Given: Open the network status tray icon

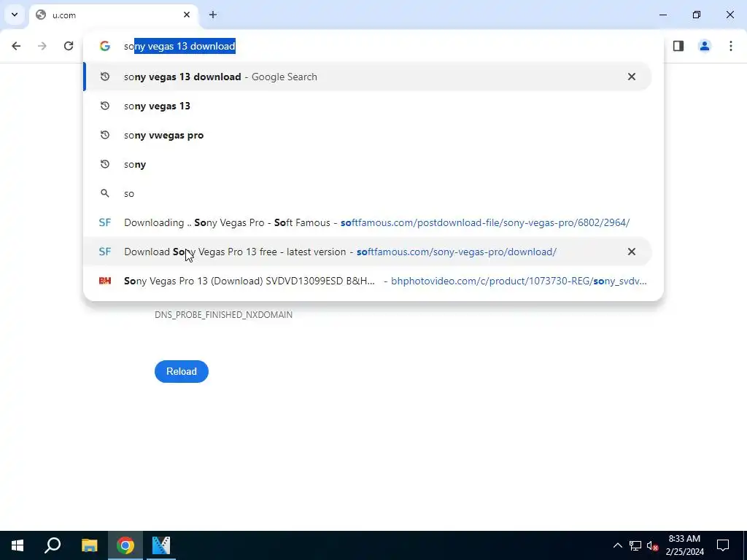Looking at the screenshot, I should click(635, 545).
